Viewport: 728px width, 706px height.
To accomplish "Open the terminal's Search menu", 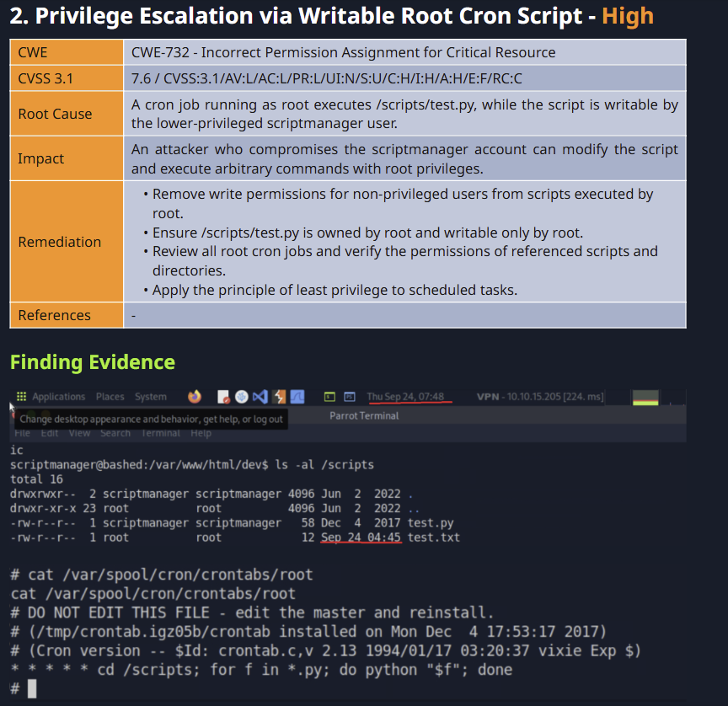I will [115, 433].
